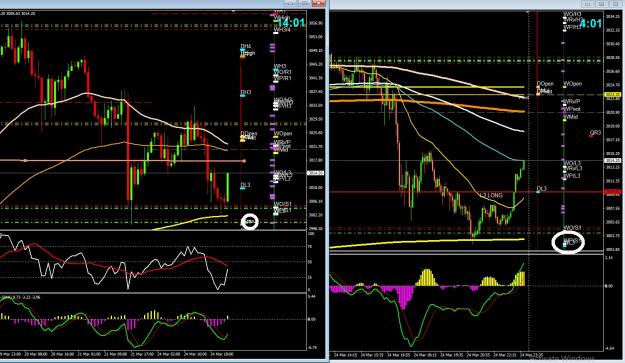Click '24 Mar 14:15' on right time axis
Viewport: 625px width, 363px height.
click(345, 355)
